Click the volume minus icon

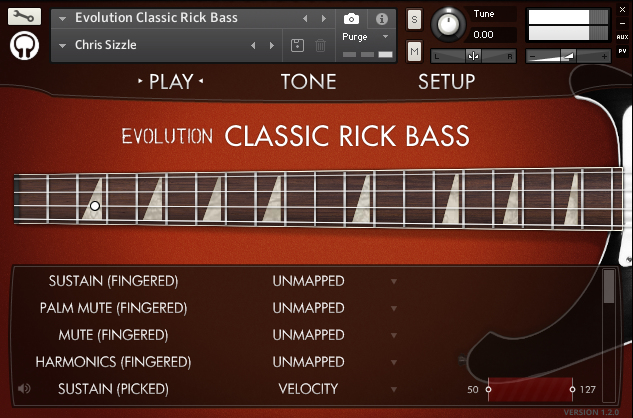coord(532,57)
